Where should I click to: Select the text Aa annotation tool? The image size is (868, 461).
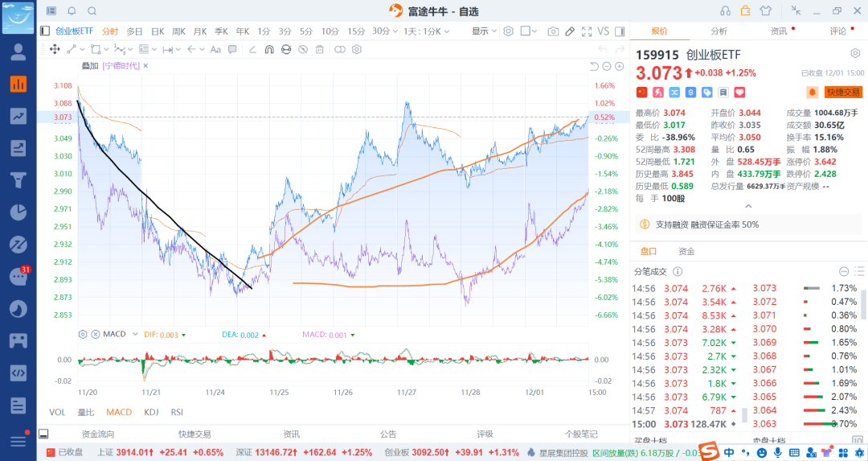215,49
